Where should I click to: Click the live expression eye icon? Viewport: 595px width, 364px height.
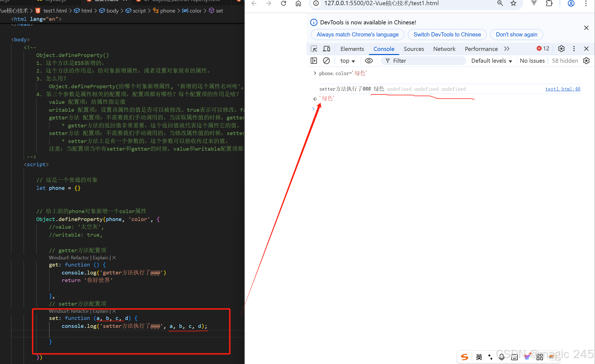point(369,61)
